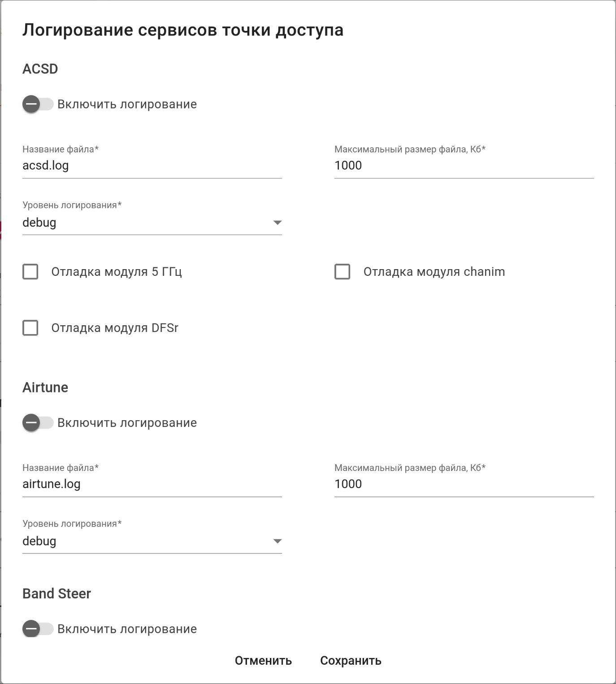This screenshot has width=616, height=684.
Task: Click the 'Отладка модуля chanim' label
Action: 434,272
